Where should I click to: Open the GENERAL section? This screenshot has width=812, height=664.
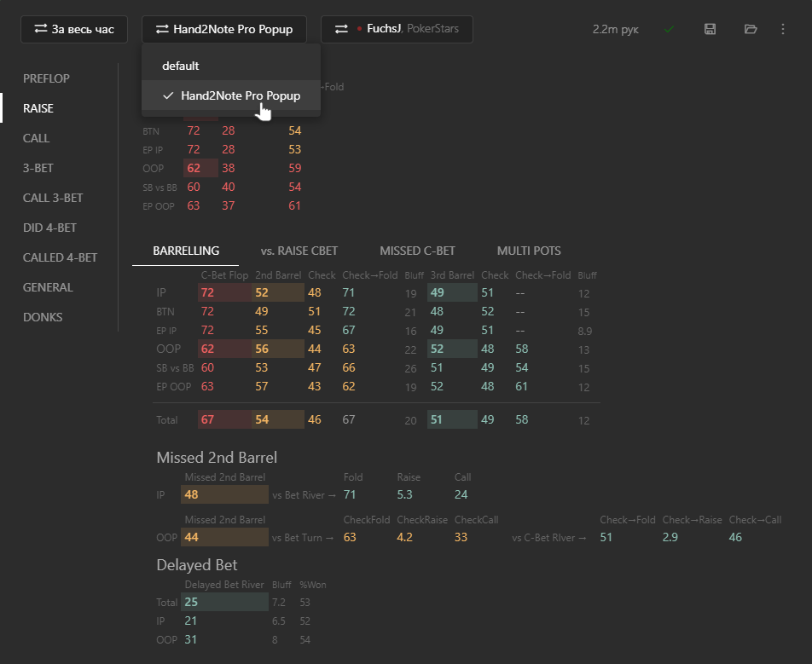(48, 287)
